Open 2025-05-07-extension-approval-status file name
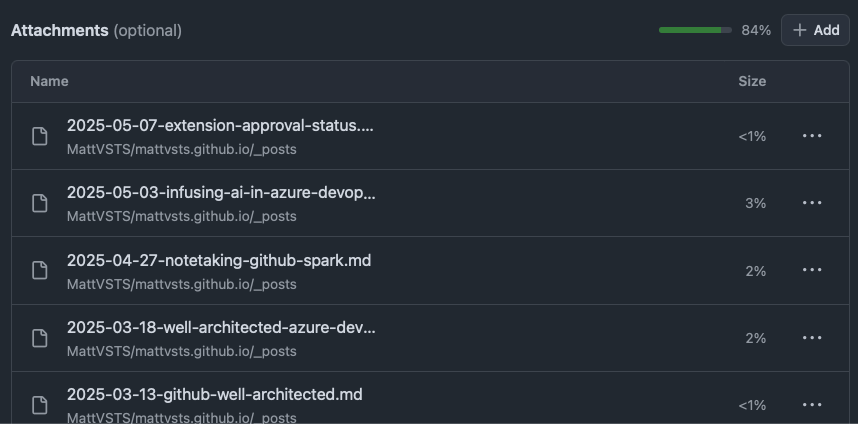858x424 pixels. coord(220,126)
